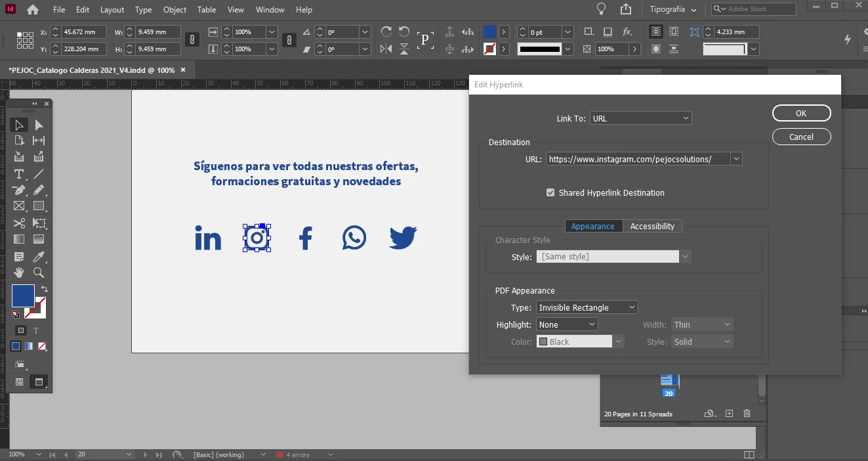This screenshot has width=868, height=461.
Task: Enable Preview screen mode button
Action: coord(39,382)
